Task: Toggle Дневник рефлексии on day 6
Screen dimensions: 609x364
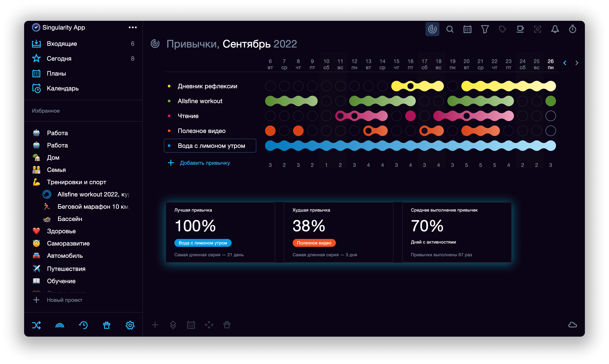Action: (270, 86)
